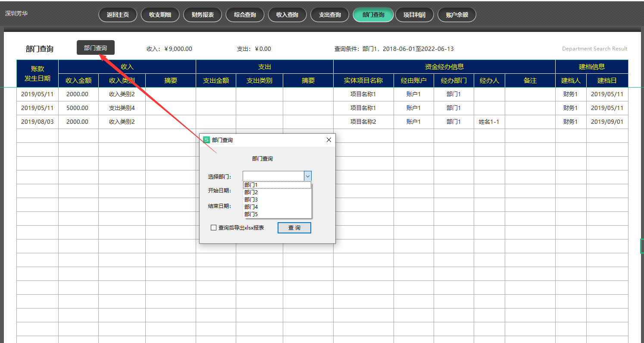The height and width of the screenshot is (343, 644).
Task: Select the 账款发生日期 header cell
Action: point(38,73)
